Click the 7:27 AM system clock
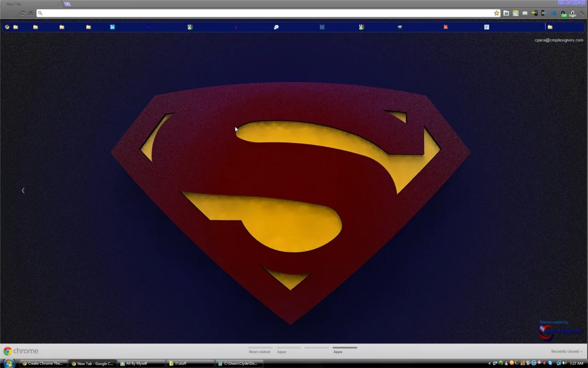 [577, 363]
